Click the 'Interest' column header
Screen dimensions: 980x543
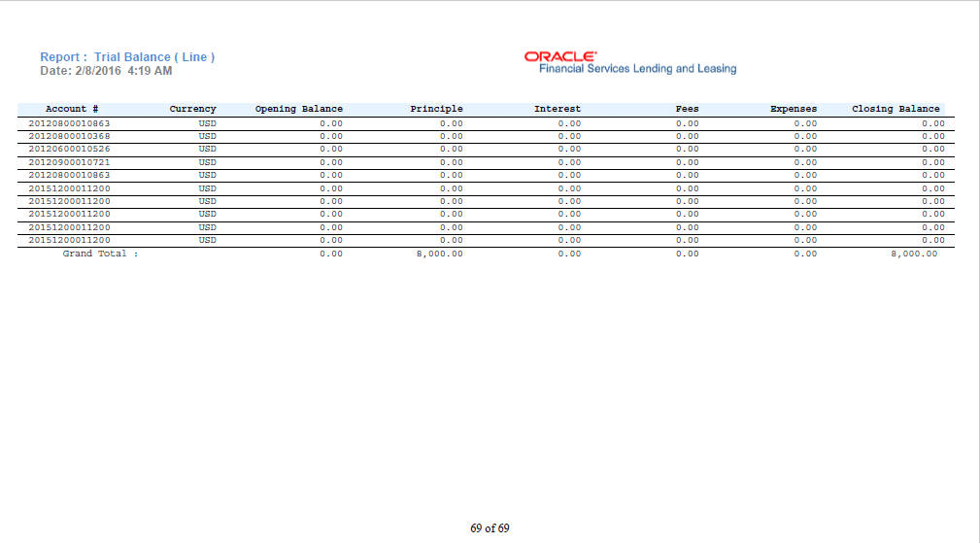click(x=558, y=109)
